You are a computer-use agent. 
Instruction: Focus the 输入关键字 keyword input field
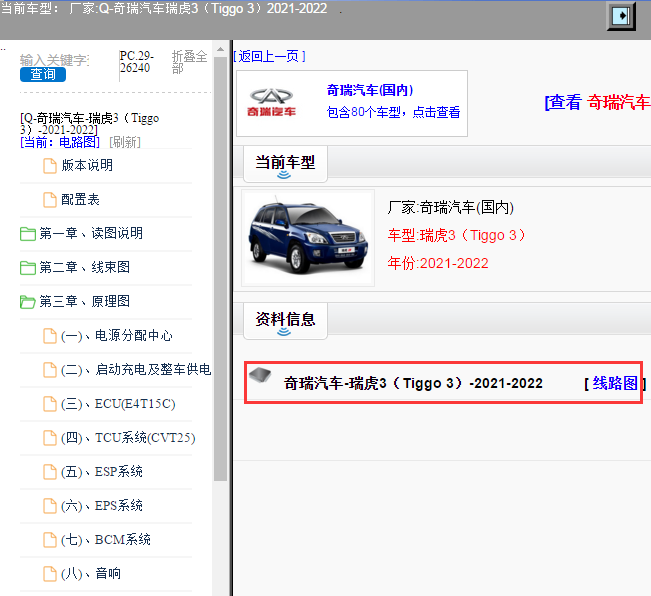[x=54, y=60]
